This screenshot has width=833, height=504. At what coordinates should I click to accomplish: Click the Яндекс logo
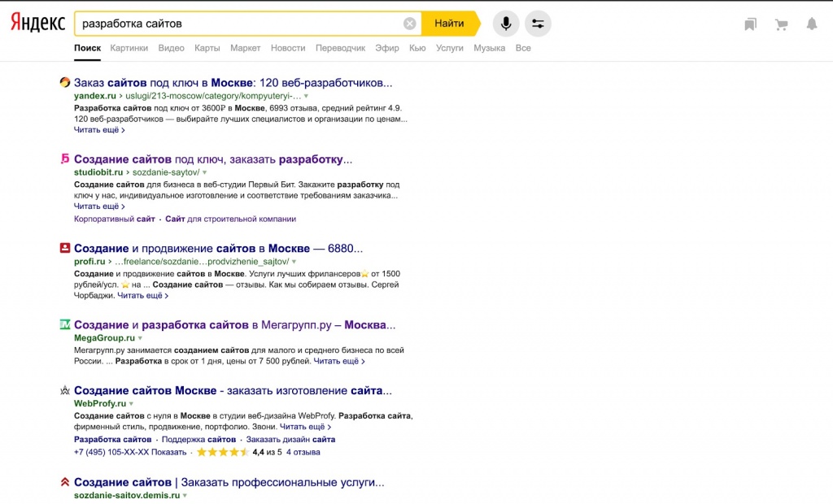(37, 24)
